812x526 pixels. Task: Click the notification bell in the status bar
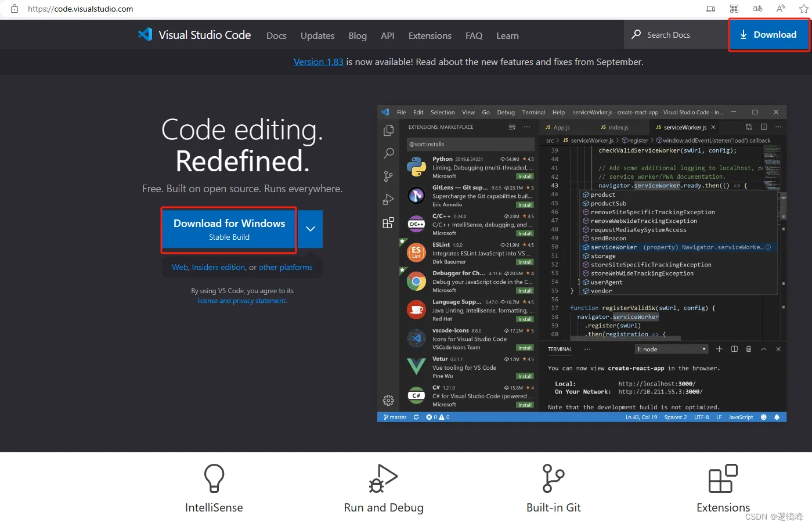(x=777, y=417)
